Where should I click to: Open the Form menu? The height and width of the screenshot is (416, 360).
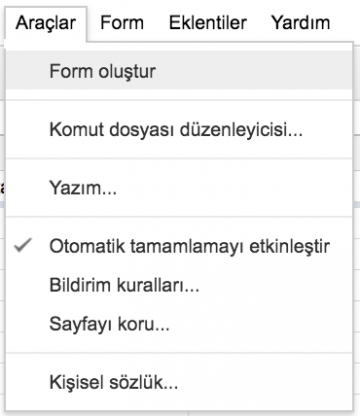(122, 23)
